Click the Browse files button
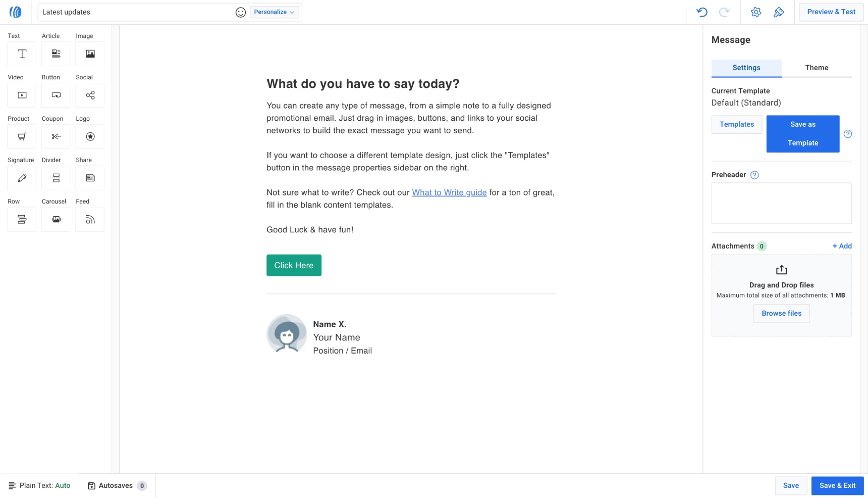868x498 pixels. point(781,313)
